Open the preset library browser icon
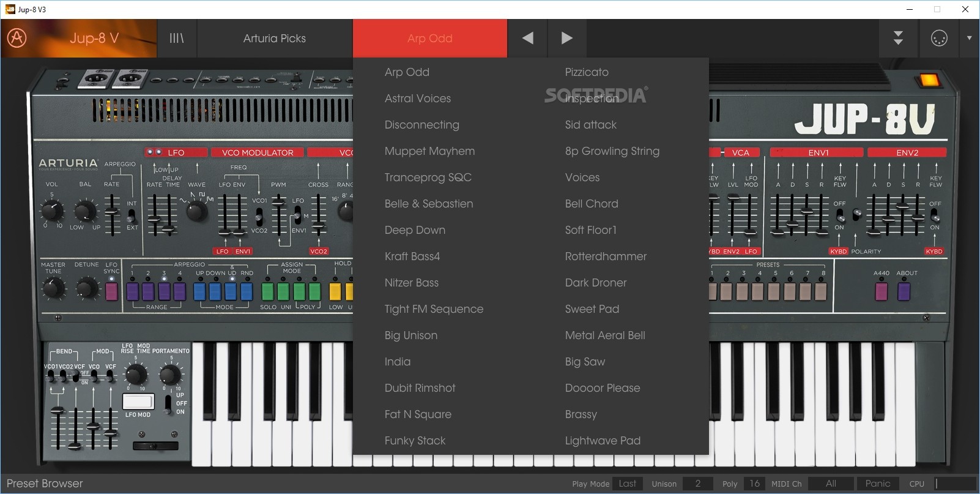This screenshot has width=980, height=494. point(177,38)
